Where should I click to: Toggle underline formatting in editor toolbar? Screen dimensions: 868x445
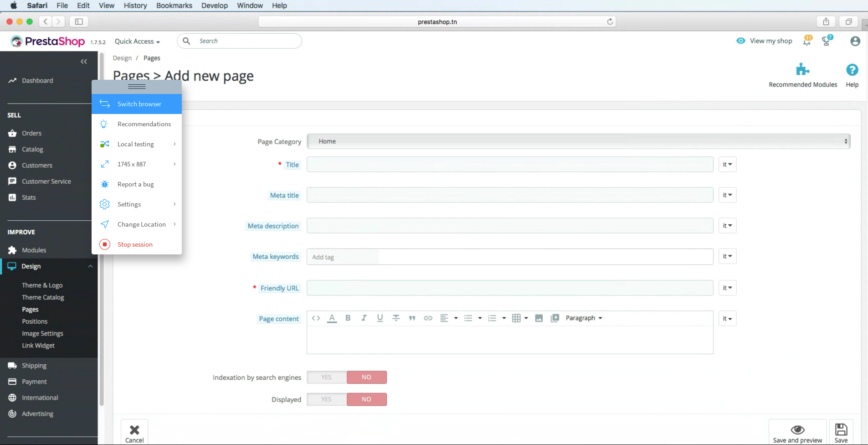380,318
